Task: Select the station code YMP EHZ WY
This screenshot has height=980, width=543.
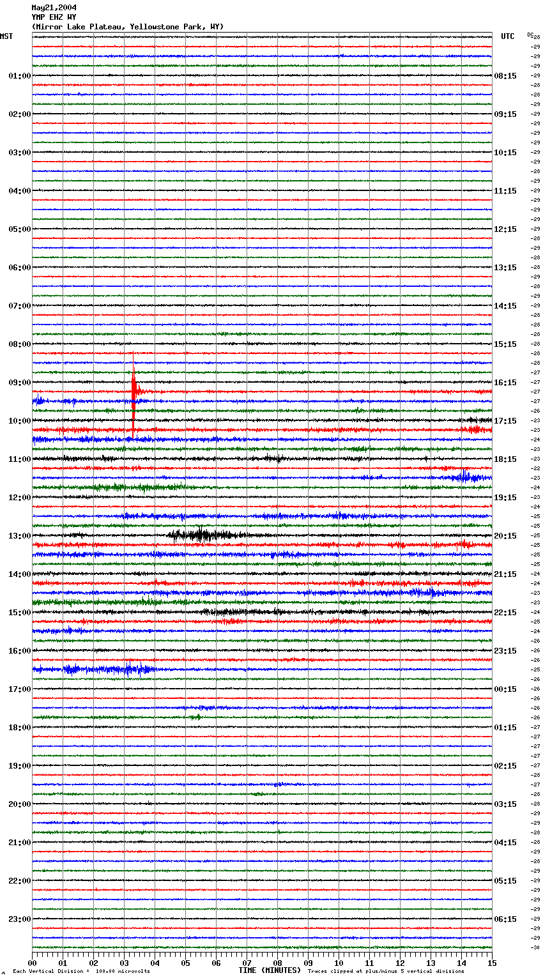Action: click(x=54, y=17)
